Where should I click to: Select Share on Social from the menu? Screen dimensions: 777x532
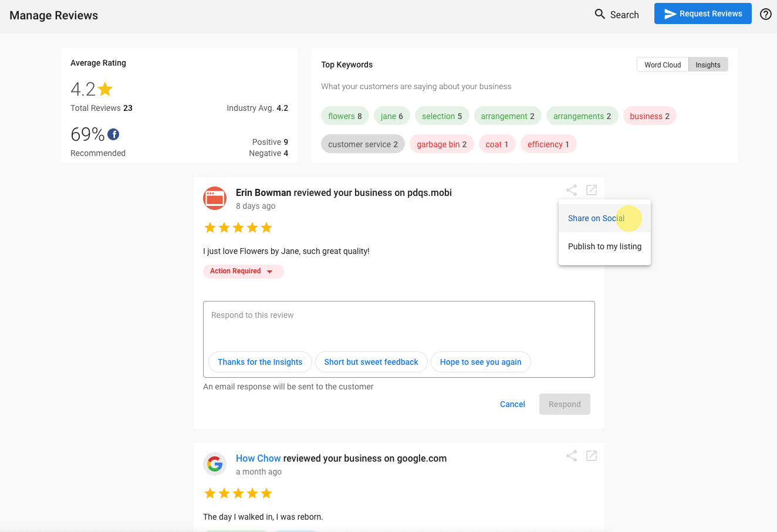click(596, 218)
